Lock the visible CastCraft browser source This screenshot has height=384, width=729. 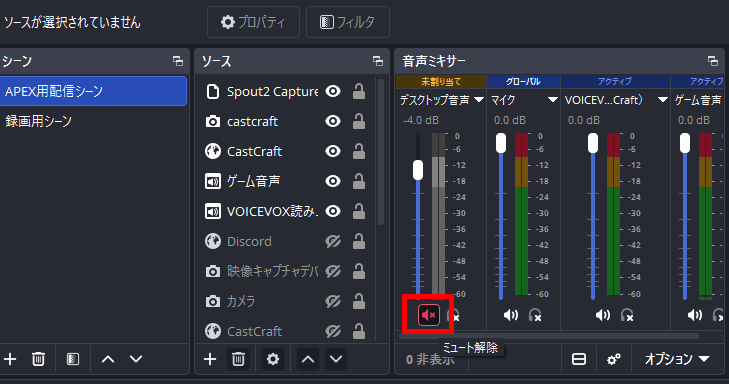coord(358,151)
